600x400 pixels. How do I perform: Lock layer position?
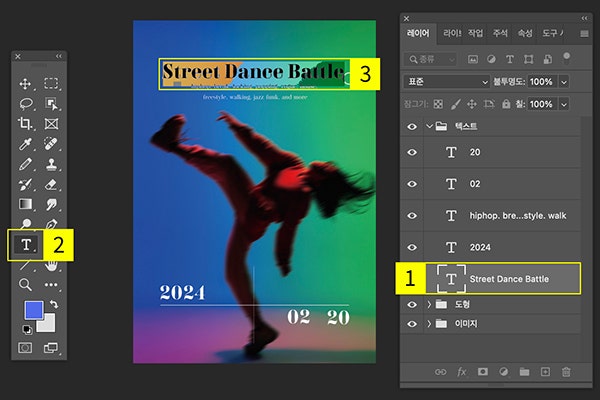point(472,104)
